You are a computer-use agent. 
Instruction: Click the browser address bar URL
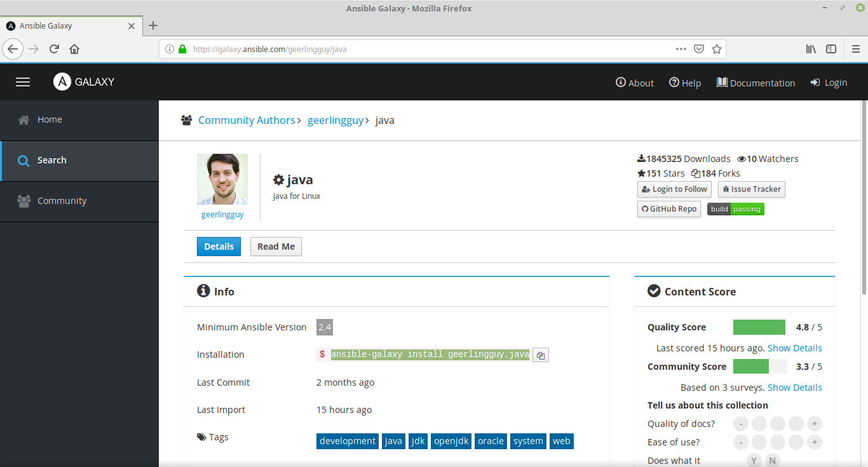tap(270, 49)
